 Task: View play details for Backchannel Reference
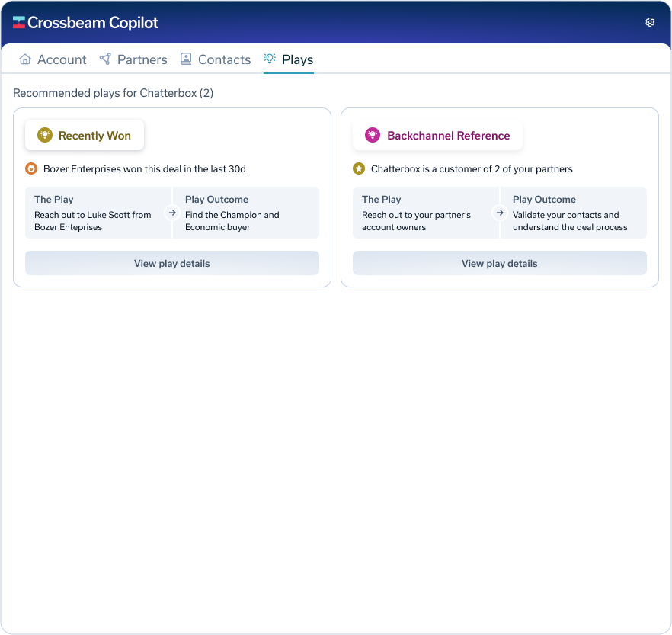[500, 264]
